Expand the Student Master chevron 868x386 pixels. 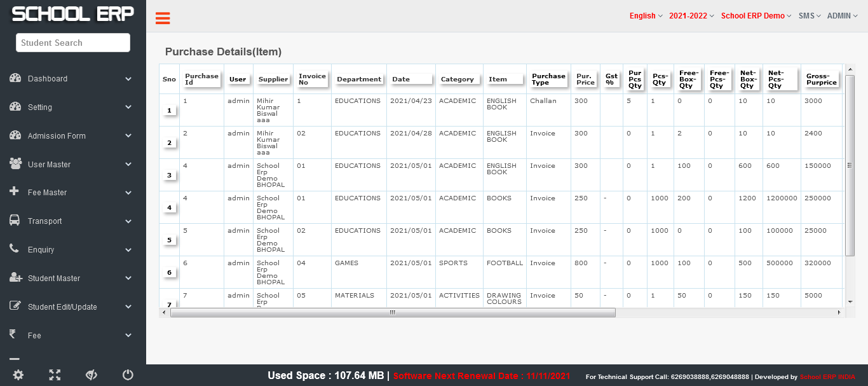[128, 279]
